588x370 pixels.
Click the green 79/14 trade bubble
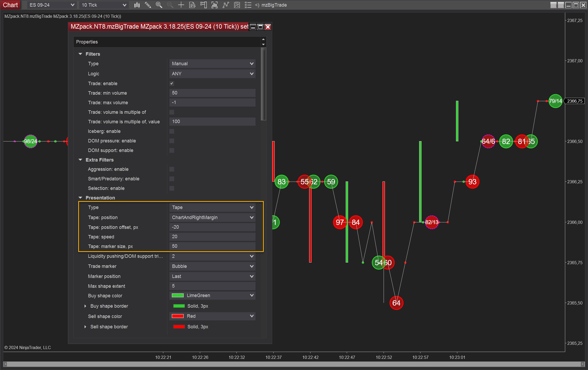(x=555, y=101)
